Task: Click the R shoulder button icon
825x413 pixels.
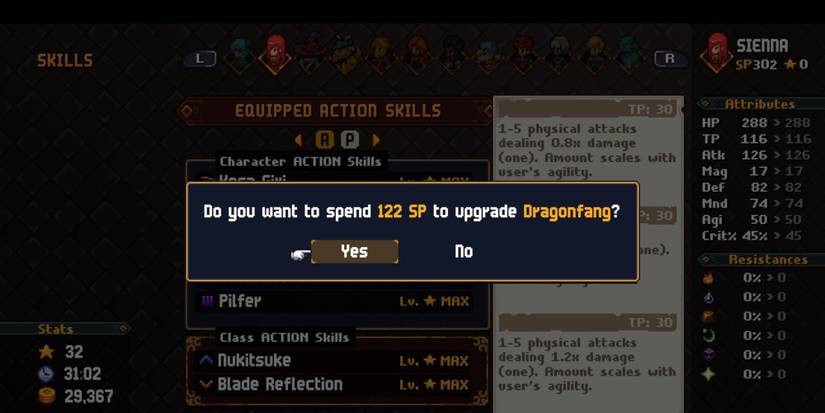Action: tap(670, 58)
